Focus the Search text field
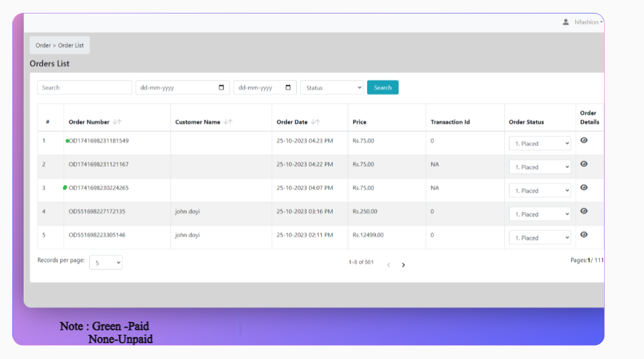 click(x=85, y=88)
